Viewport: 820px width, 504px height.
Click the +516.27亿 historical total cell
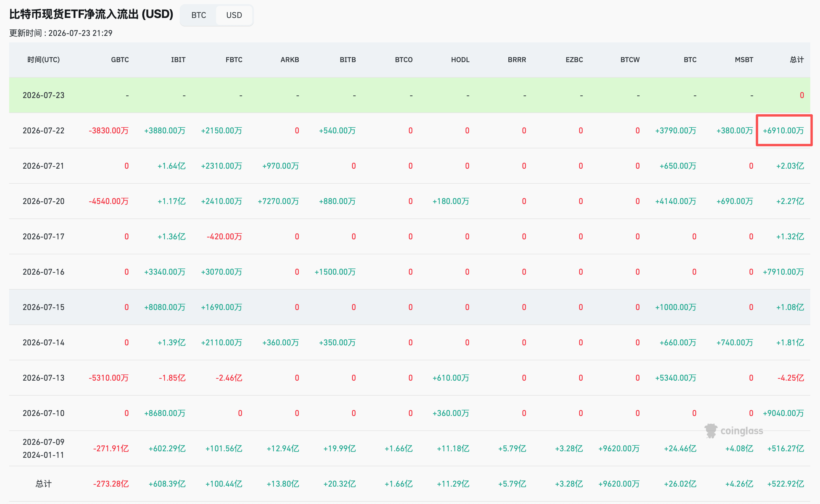coord(785,448)
